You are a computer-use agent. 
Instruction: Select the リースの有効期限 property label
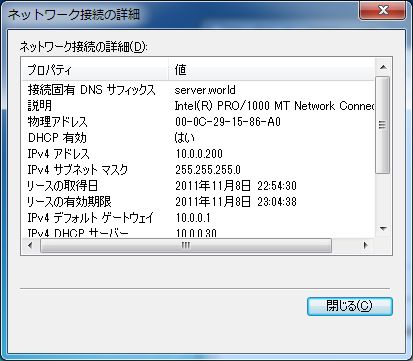(69, 202)
